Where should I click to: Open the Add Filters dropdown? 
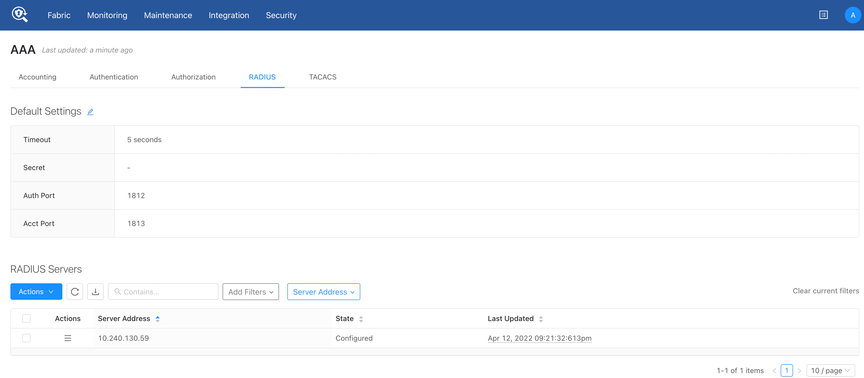coord(251,292)
